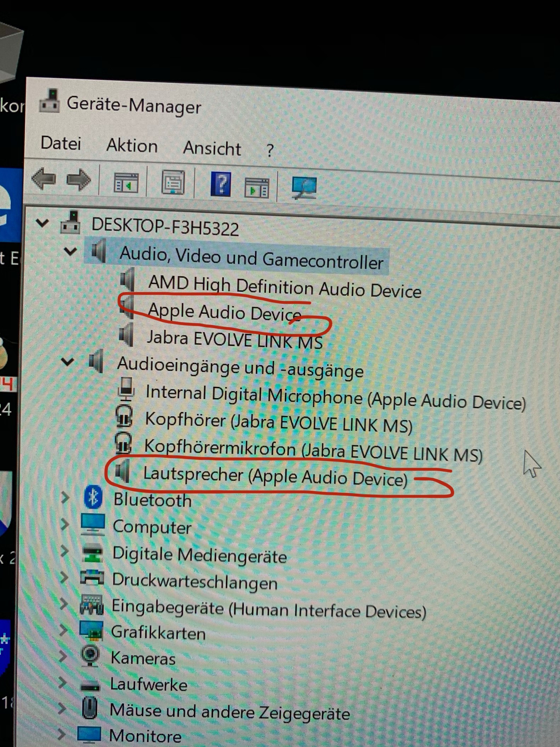The width and height of the screenshot is (560, 747).
Task: Select the Monitore label
Action: [x=145, y=736]
